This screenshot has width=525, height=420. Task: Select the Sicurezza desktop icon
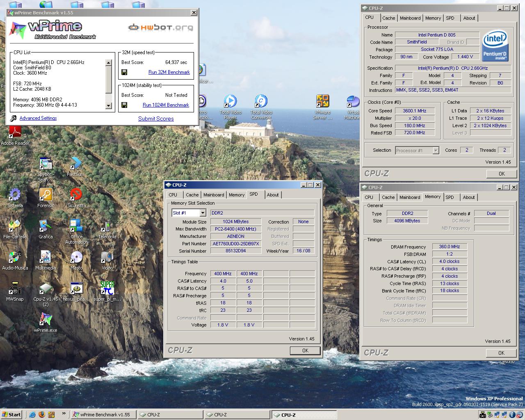click(x=76, y=195)
